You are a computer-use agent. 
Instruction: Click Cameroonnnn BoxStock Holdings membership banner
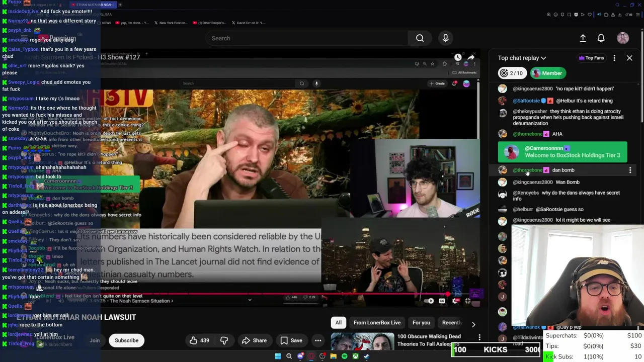pyautogui.click(x=562, y=152)
